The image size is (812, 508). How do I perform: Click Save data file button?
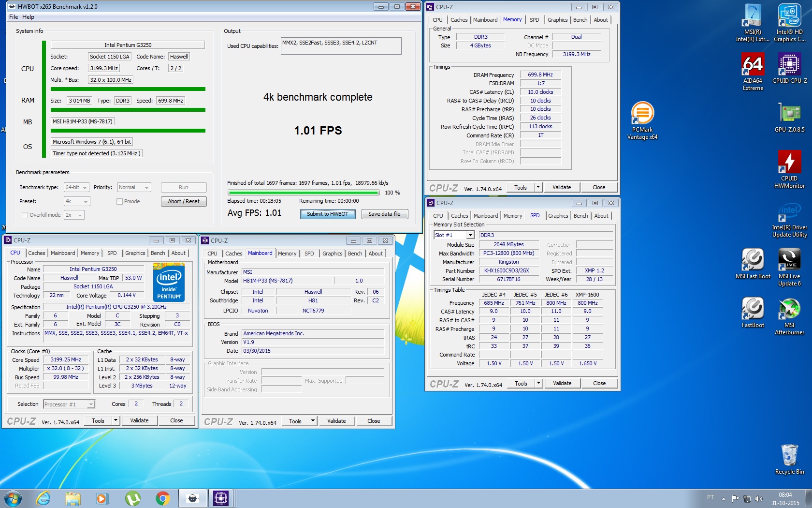(x=384, y=214)
